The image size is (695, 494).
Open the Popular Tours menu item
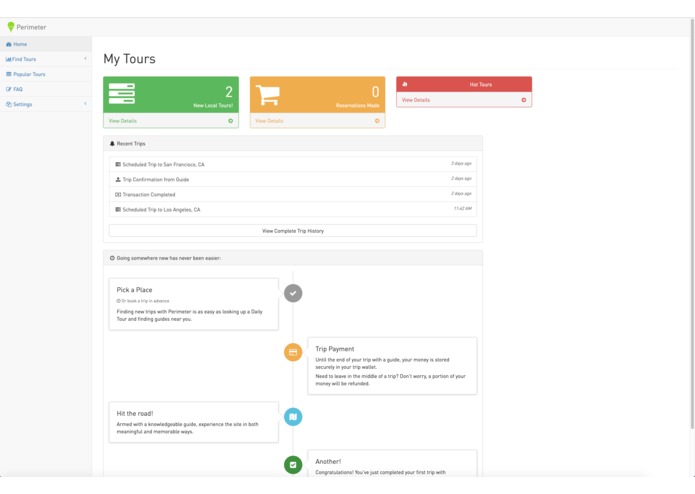[x=46, y=74]
